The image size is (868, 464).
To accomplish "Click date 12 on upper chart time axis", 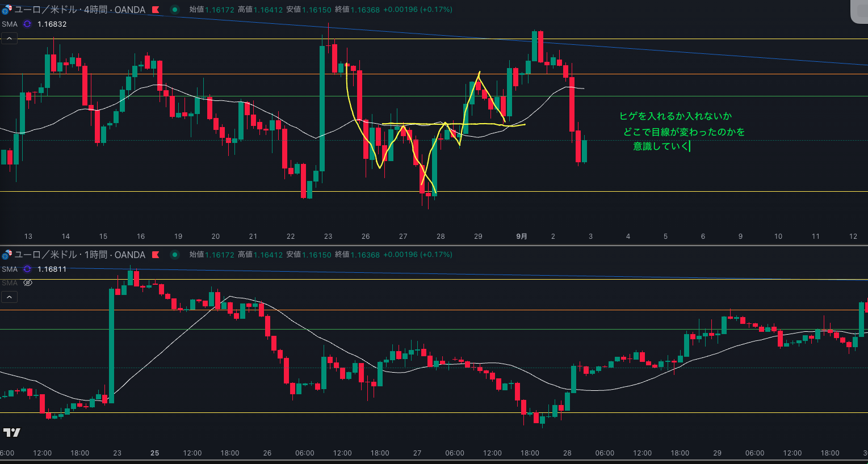I will coord(853,237).
